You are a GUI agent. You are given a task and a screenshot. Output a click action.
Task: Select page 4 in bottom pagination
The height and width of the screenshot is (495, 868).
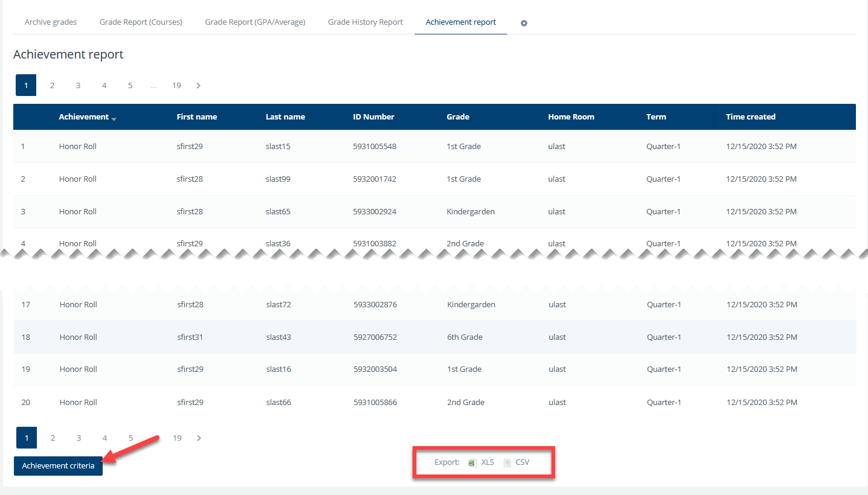(104, 438)
